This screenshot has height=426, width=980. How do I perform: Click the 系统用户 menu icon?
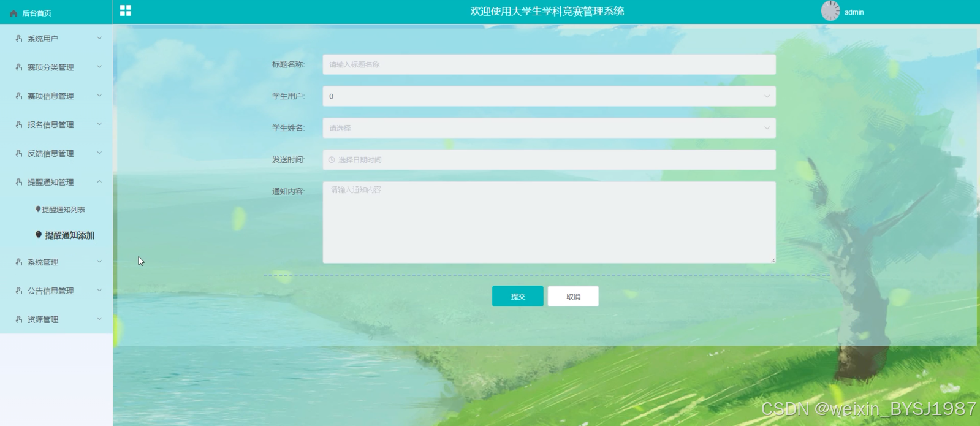click(x=19, y=38)
